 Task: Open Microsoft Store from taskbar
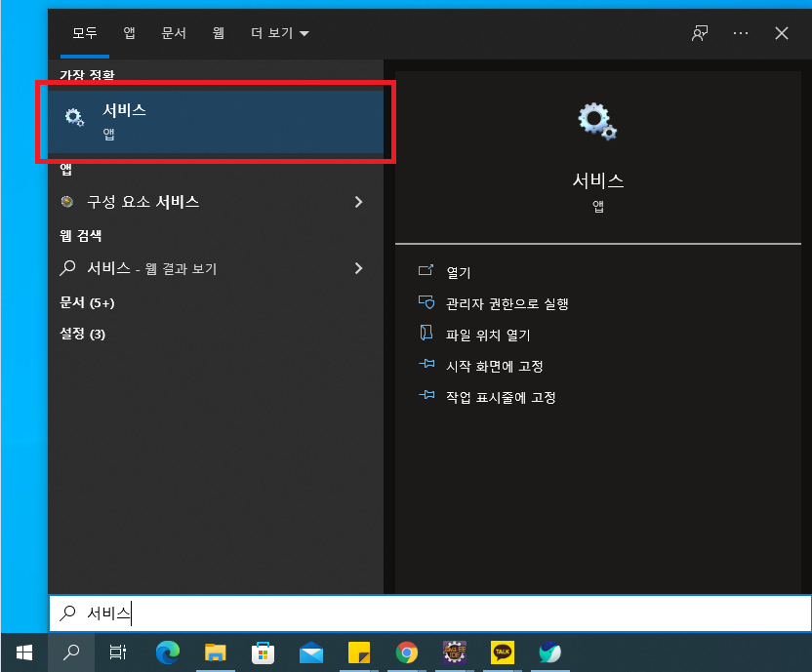pos(264,652)
